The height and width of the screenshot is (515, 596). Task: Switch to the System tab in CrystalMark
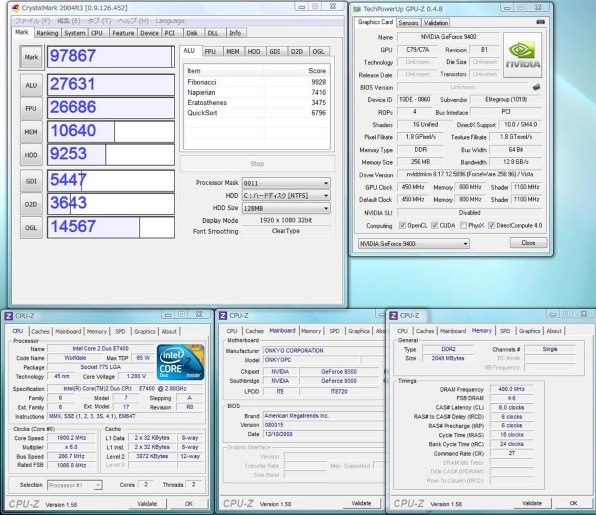click(x=75, y=33)
